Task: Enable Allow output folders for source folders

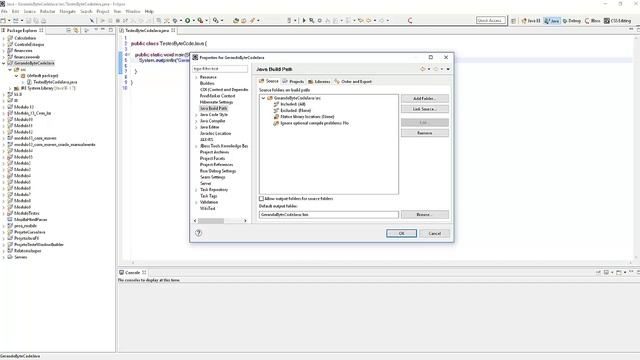Action: click(x=261, y=198)
